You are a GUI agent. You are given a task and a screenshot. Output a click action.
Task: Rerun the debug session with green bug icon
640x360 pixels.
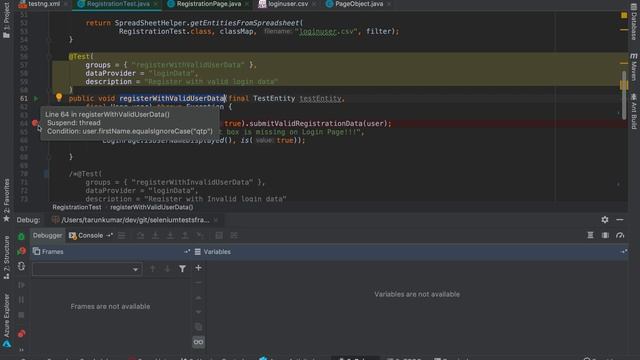21,236
